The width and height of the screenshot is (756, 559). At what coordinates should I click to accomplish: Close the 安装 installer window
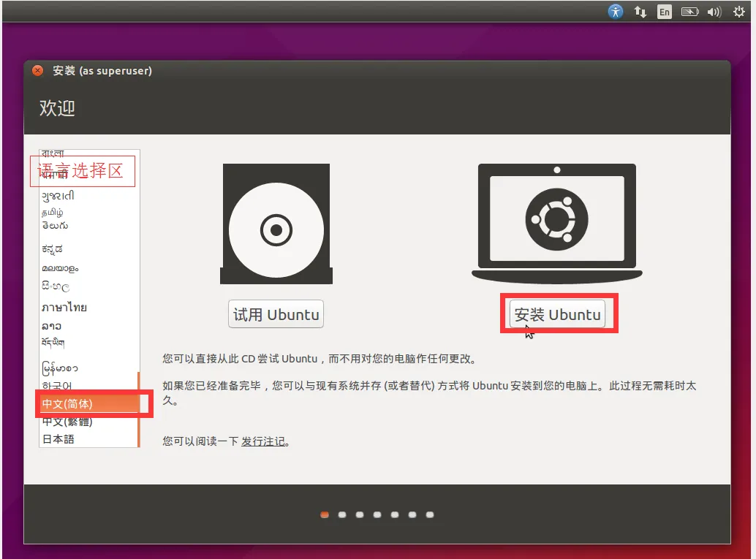tap(38, 71)
